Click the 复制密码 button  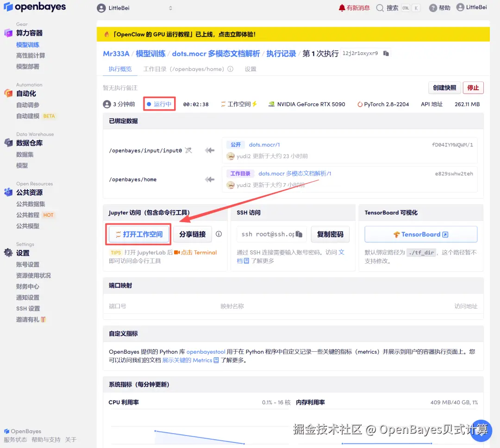[330, 234]
